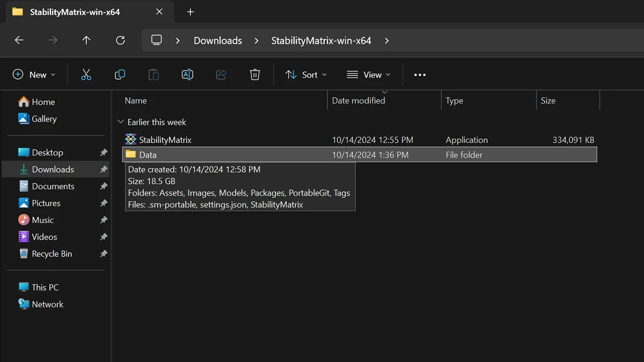Screen dimensions: 644x362
Task: Click the 10/14/2024 1:36 PM date
Action: [370, 155]
